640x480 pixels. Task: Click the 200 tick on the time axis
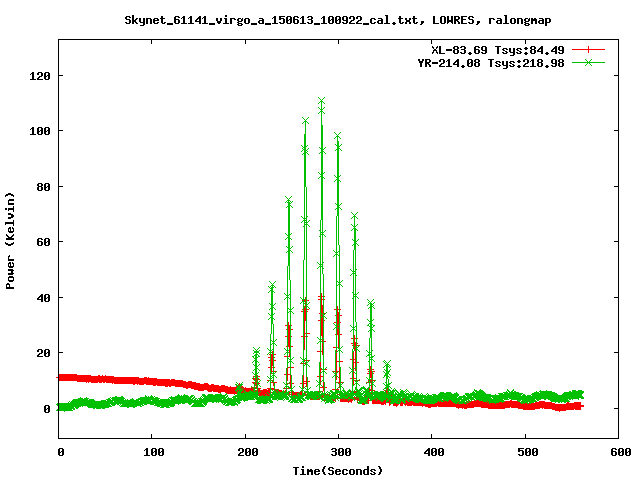(245, 452)
